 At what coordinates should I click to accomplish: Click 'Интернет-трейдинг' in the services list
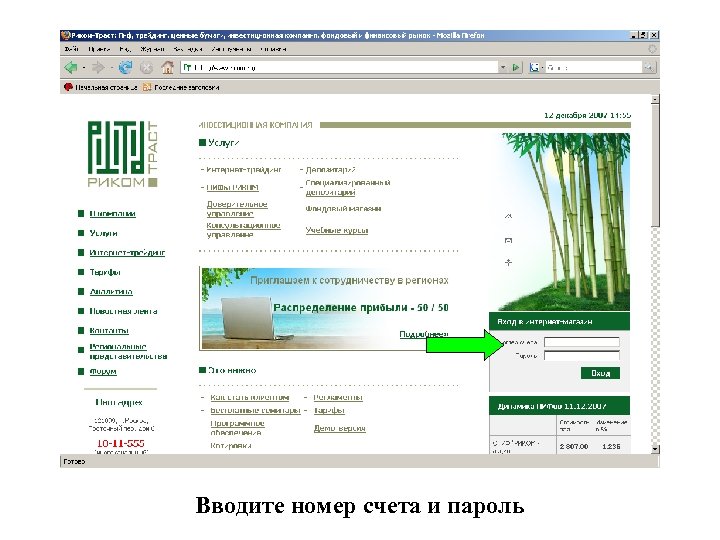tap(244, 170)
